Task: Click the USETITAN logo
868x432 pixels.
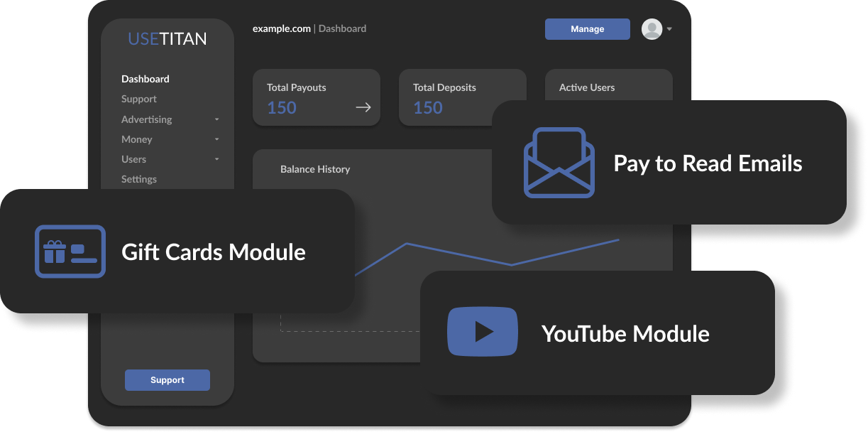Action: (x=167, y=39)
